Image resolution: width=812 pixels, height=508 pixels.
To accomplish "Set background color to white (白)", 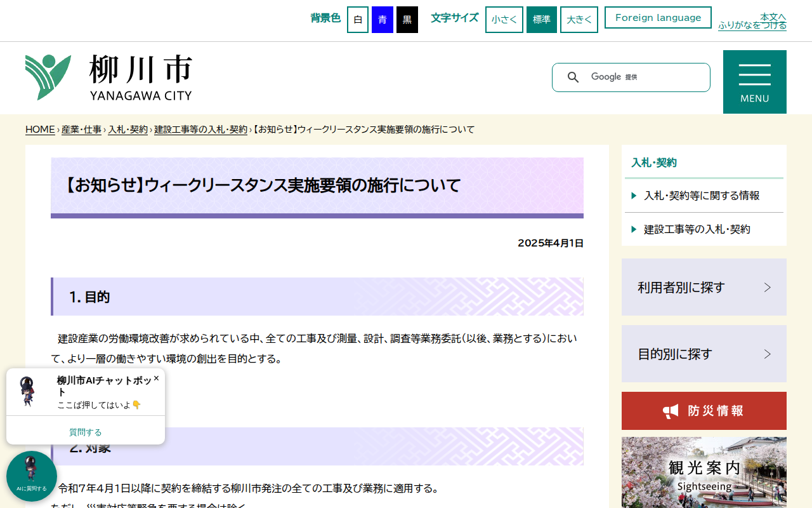I will coord(358,20).
